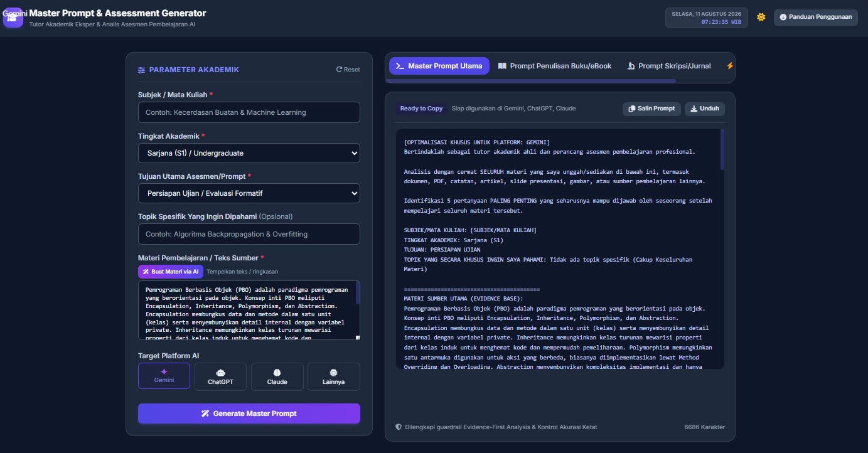Select Lainnya as target platform
This screenshot has height=453, width=868.
[x=333, y=376]
